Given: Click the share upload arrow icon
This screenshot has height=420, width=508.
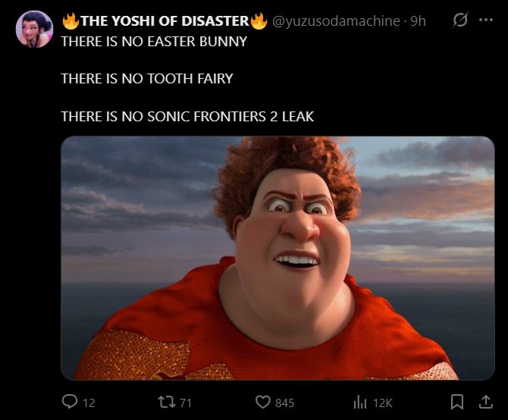Looking at the screenshot, I should point(486,402).
